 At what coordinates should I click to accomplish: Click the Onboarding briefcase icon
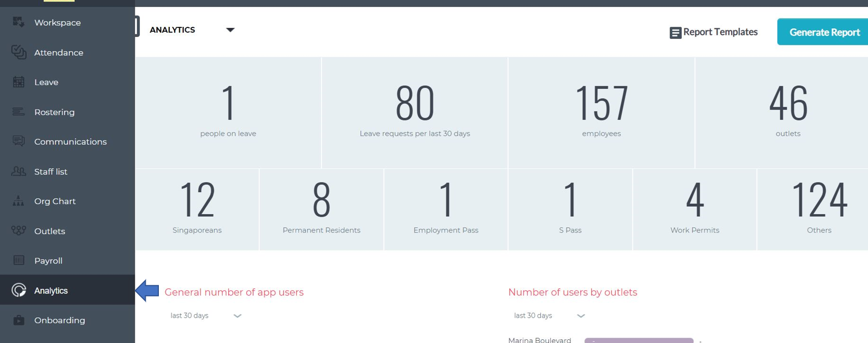click(x=18, y=320)
